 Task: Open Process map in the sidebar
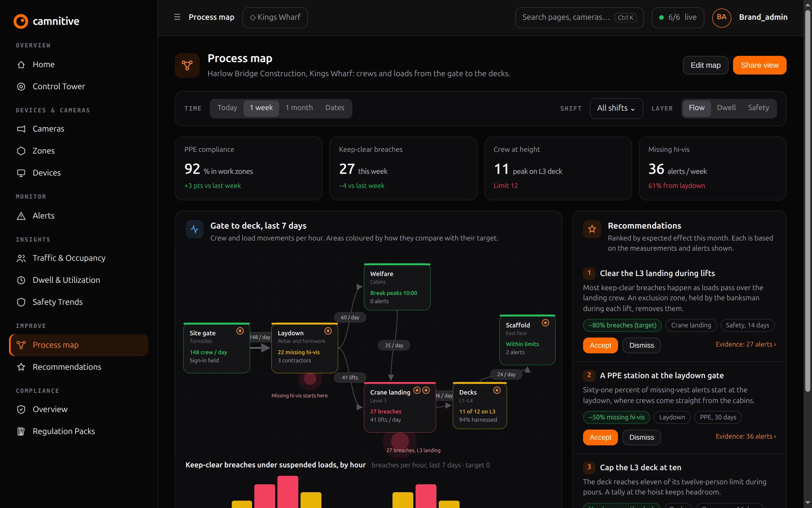(78, 345)
